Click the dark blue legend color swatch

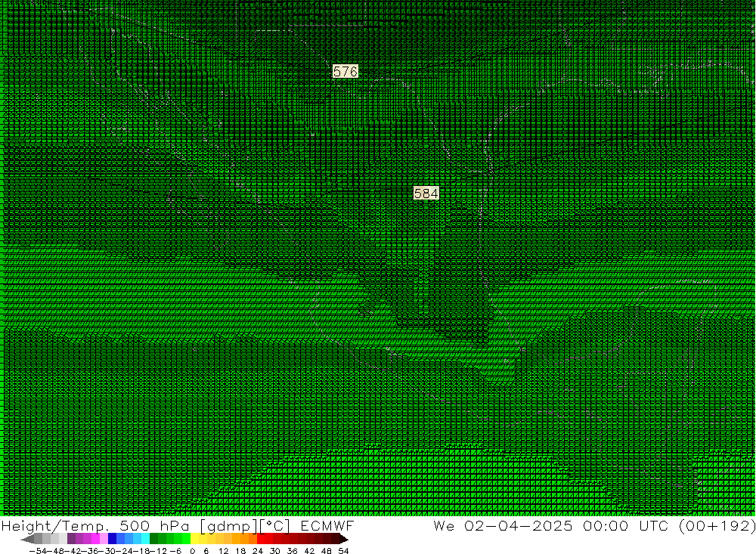click(113, 539)
